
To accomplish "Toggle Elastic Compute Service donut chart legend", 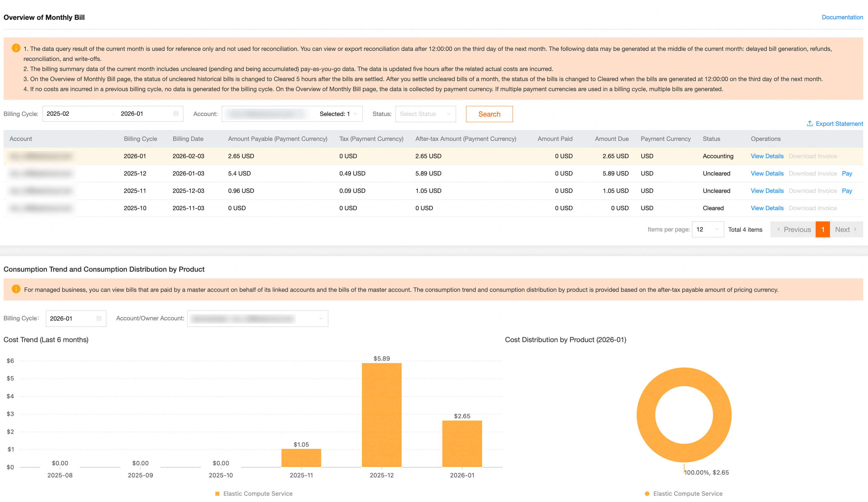I will 684,493.
